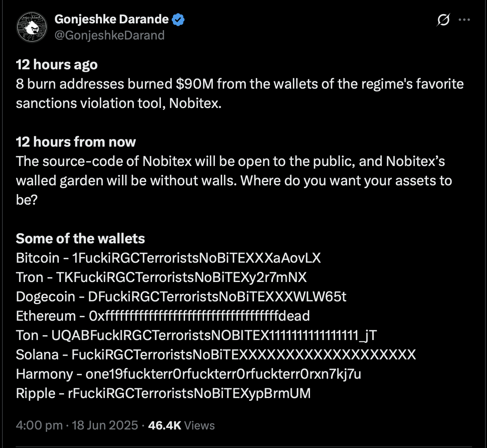Click the "12 hours from now" heading
The height and width of the screenshot is (448, 487).
76,142
